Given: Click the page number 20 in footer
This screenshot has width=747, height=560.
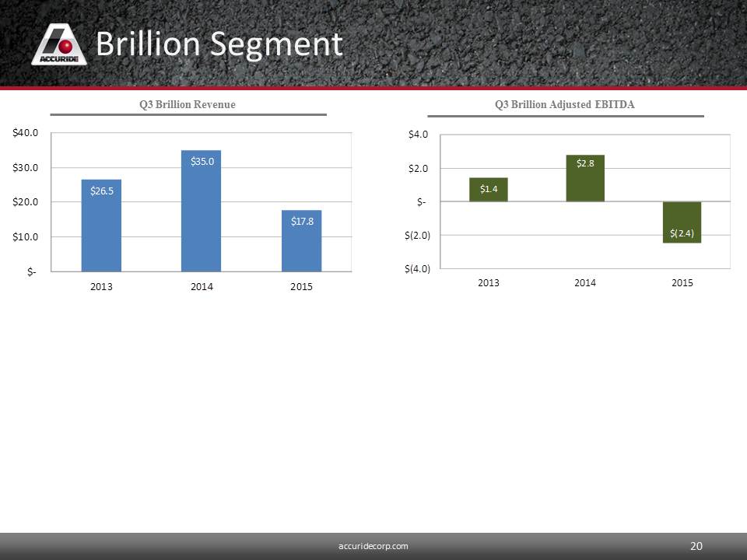Looking at the screenshot, I should pyautogui.click(x=696, y=546).
